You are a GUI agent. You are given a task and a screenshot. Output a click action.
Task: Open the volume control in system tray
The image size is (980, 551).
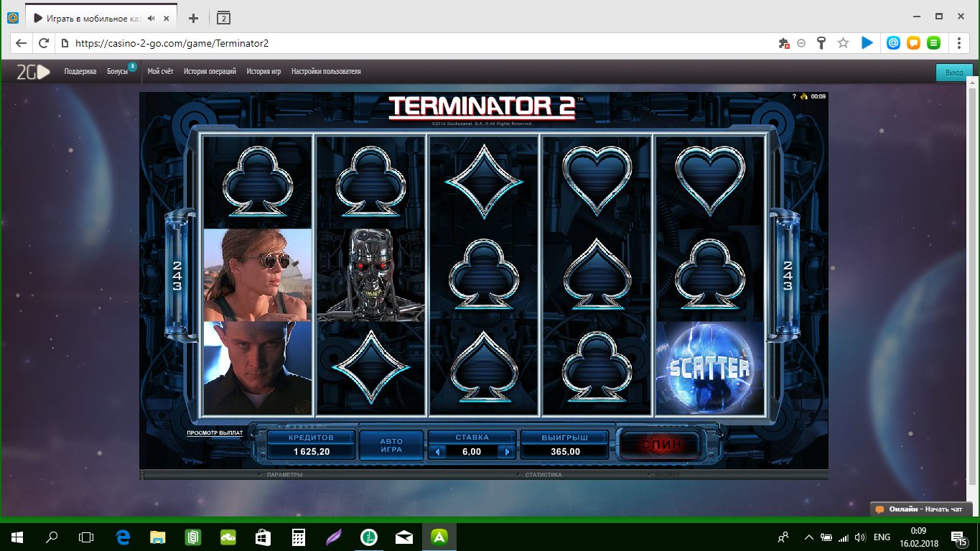tap(860, 537)
